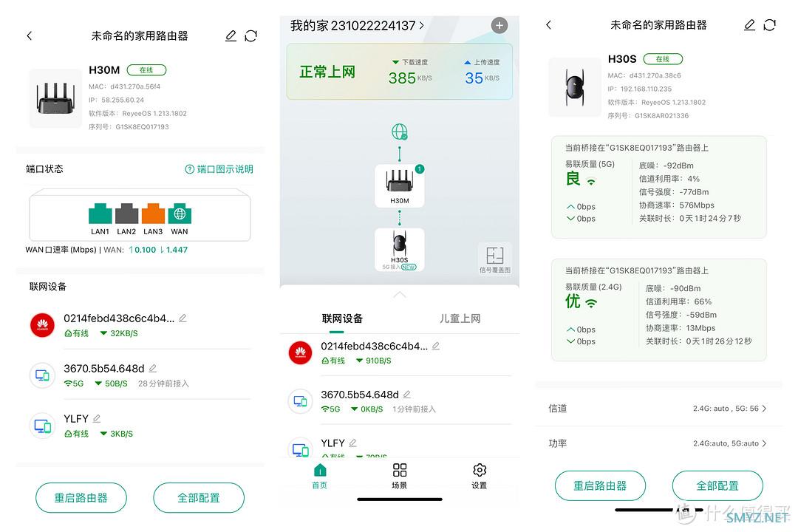Screen dimensions: 798x532
Task: Rename device 0214febd438c6c4b4 in home list
Action: [x=436, y=347]
